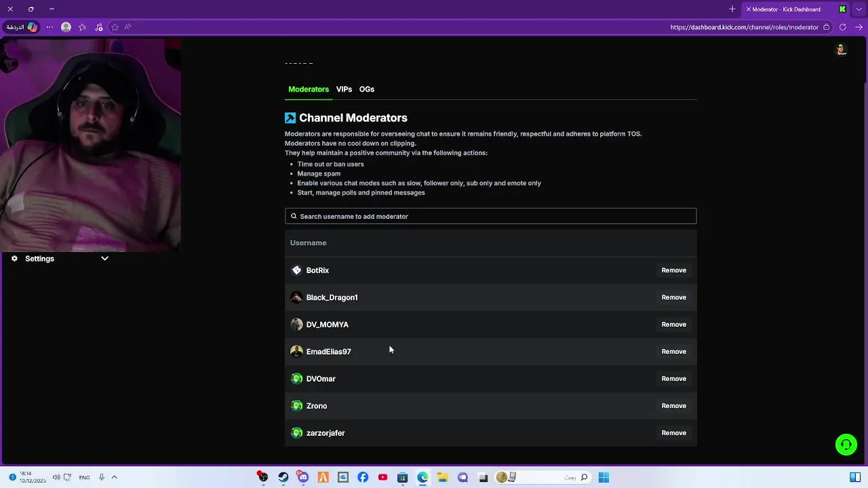This screenshot has width=868, height=488.
Task: Click the browser forward arrow icon
Action: tap(859, 27)
